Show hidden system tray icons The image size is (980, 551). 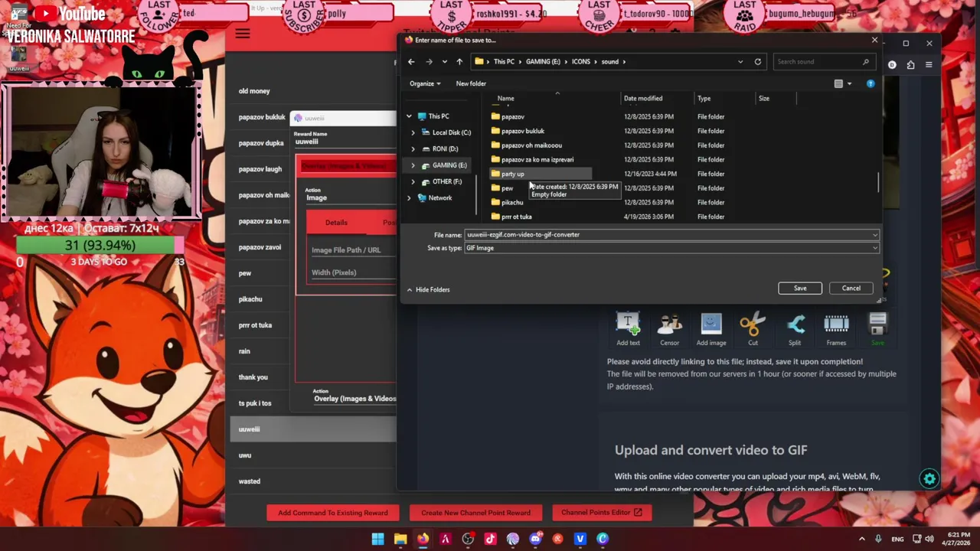coord(862,539)
